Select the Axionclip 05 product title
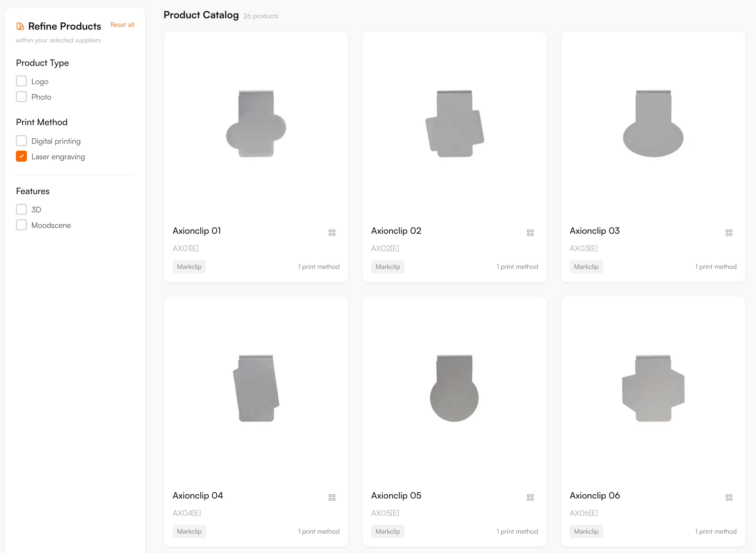Image resolution: width=756 pixels, height=553 pixels. tap(396, 496)
